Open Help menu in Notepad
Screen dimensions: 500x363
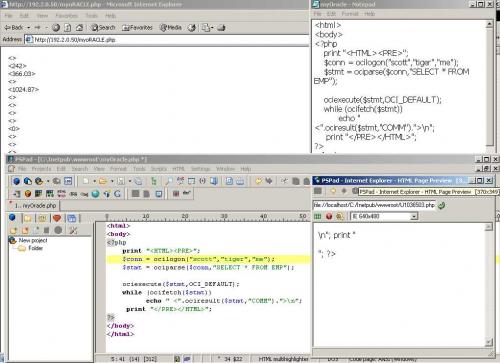[369, 14]
